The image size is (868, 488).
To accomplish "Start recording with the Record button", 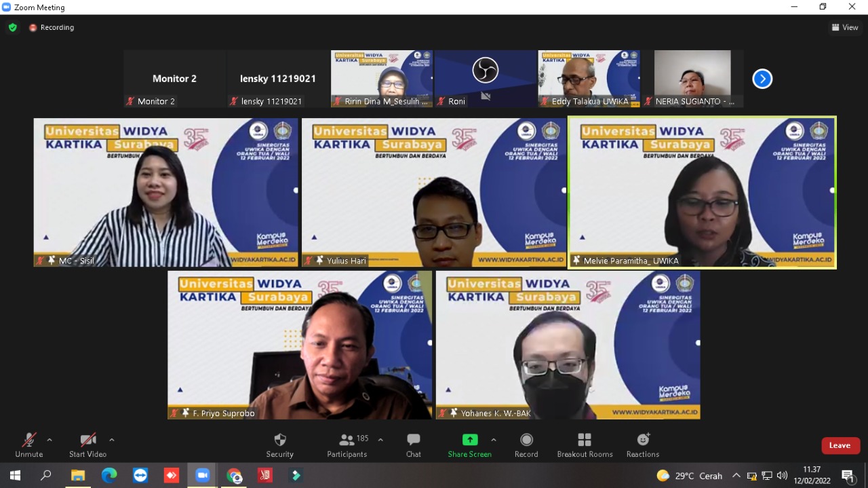I will [526, 445].
